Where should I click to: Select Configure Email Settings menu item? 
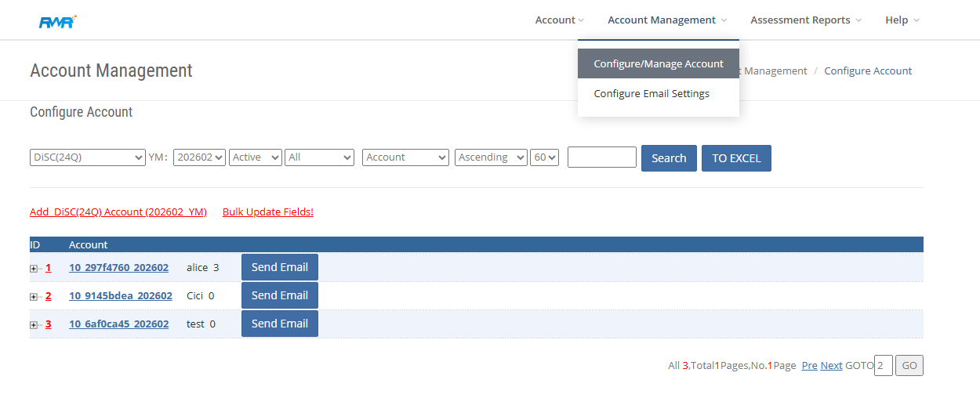pyautogui.click(x=652, y=94)
